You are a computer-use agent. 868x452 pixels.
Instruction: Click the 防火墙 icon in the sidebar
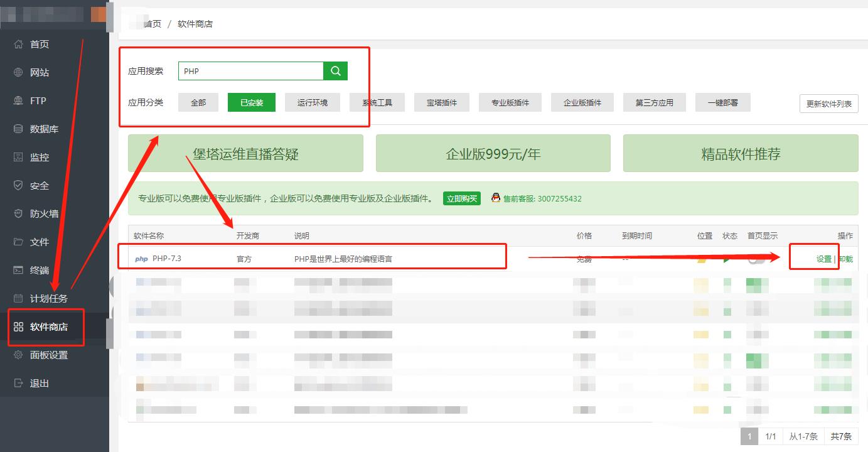18,213
